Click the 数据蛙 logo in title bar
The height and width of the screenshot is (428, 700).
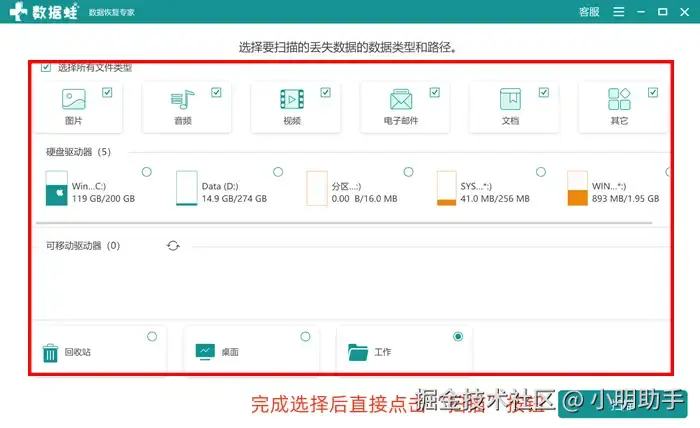click(44, 12)
